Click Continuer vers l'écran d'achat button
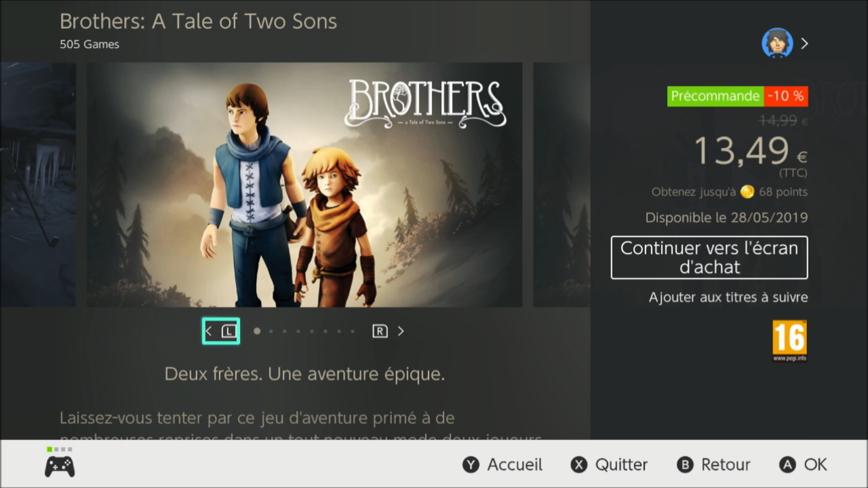The image size is (868, 488). click(x=709, y=258)
